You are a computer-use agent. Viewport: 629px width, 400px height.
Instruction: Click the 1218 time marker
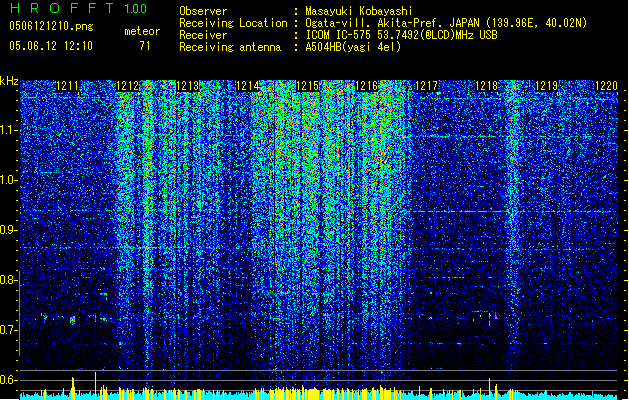click(487, 86)
